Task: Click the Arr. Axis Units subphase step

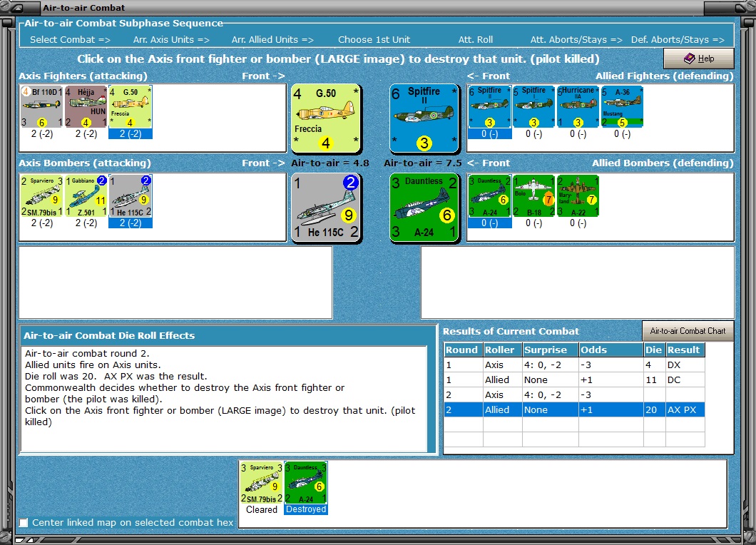Action: pos(171,39)
